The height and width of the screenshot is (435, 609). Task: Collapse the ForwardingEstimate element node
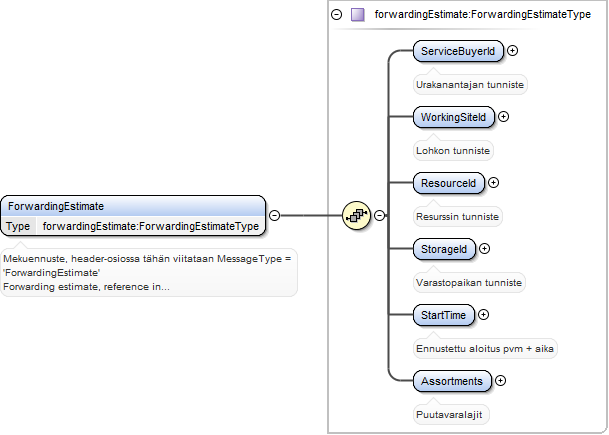click(x=275, y=215)
